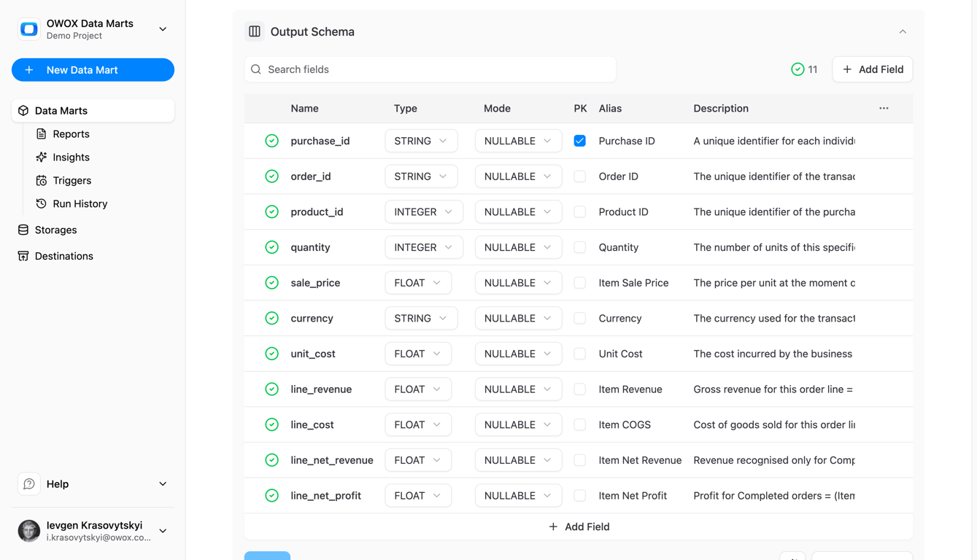Click the line_net_revenue field name

pyautogui.click(x=332, y=460)
